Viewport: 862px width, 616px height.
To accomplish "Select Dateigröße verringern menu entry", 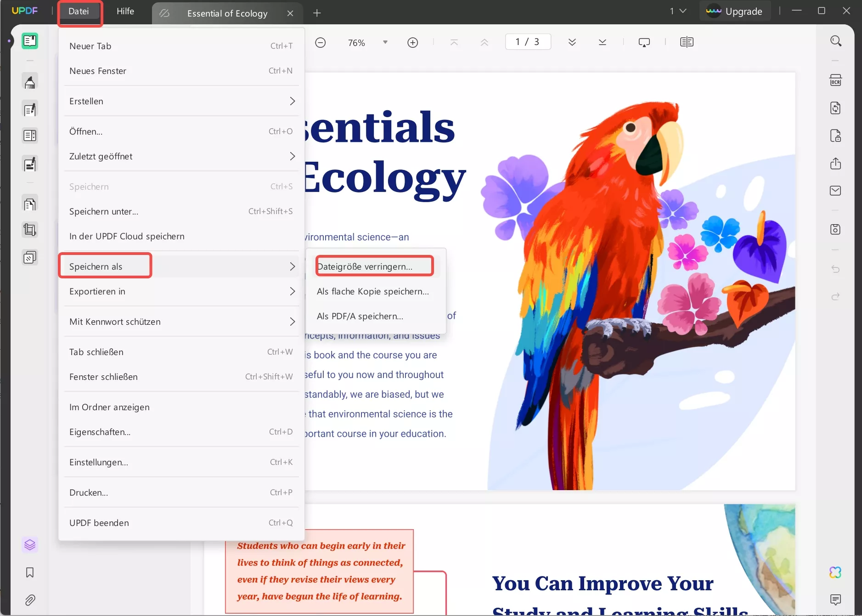I will (374, 266).
